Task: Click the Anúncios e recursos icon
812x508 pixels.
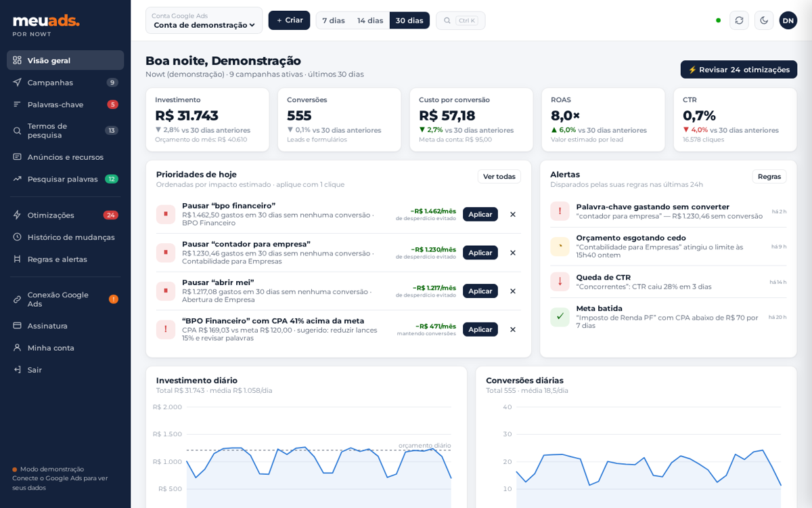Action: click(18, 157)
